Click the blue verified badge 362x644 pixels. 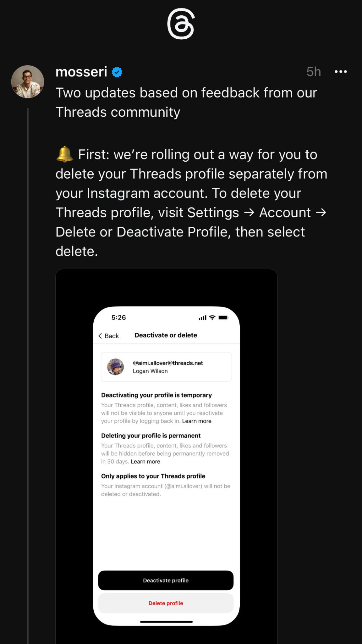coord(117,72)
